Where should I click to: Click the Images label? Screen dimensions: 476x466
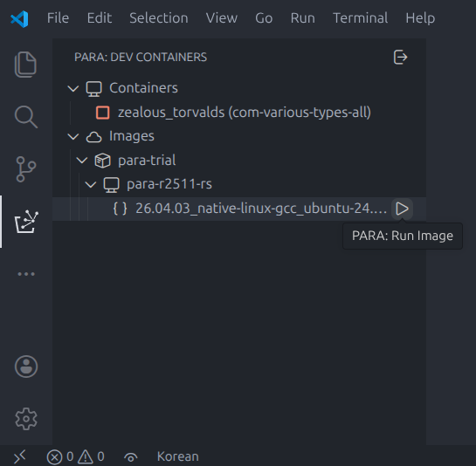(x=132, y=136)
